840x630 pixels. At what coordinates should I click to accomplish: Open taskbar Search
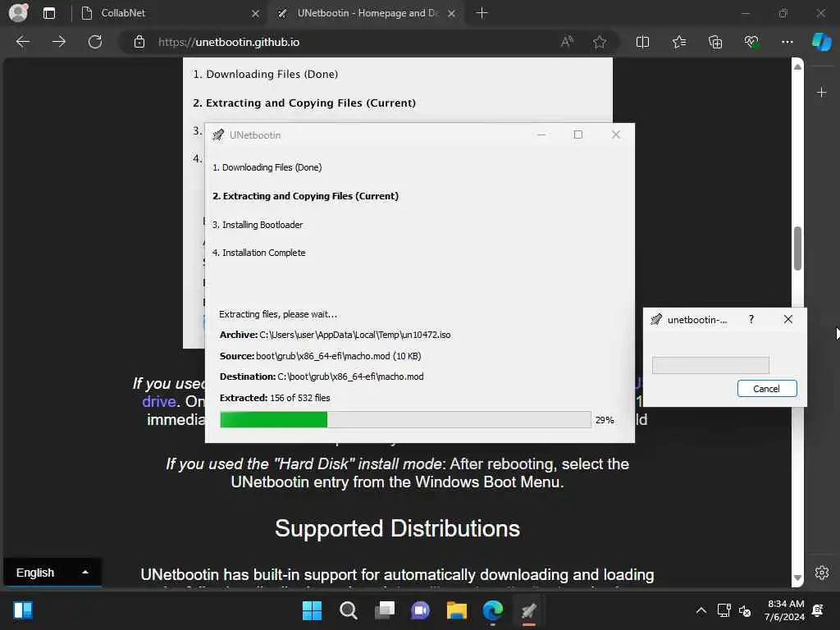point(348,610)
